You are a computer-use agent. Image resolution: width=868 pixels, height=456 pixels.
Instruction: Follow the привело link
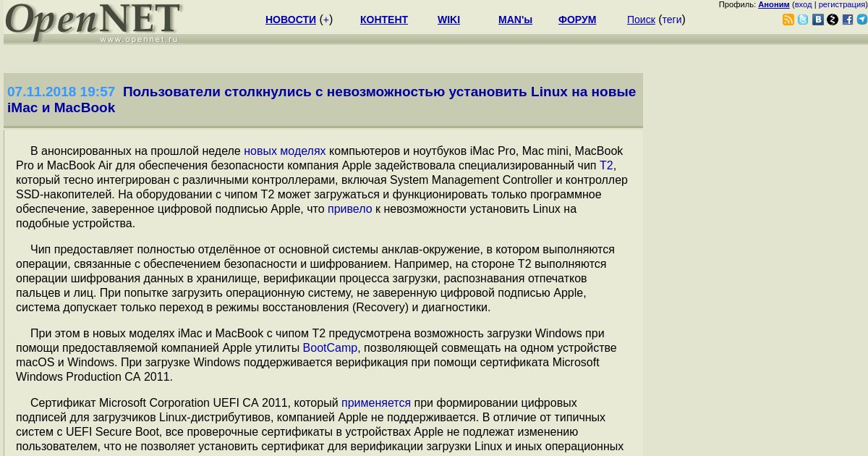coord(350,208)
